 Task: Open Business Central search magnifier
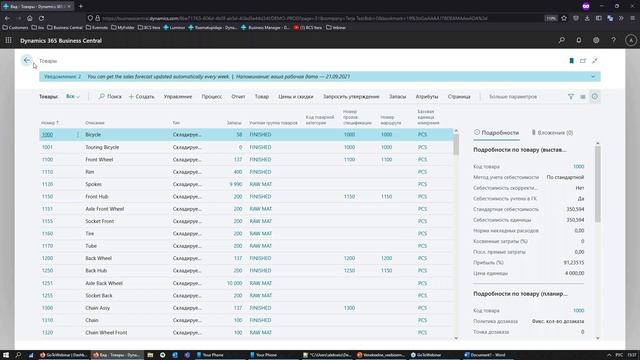(562, 40)
